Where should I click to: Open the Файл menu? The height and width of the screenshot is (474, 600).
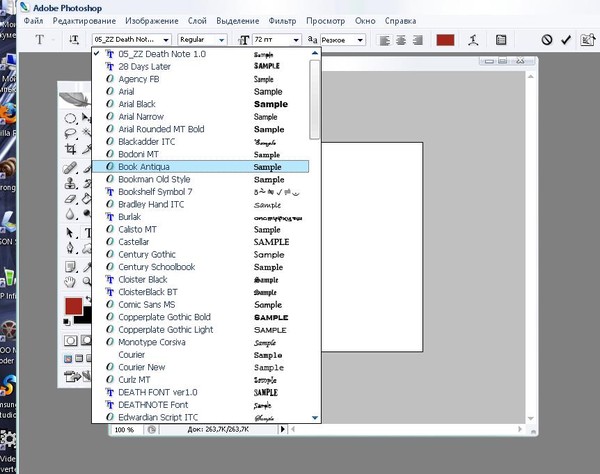33,21
